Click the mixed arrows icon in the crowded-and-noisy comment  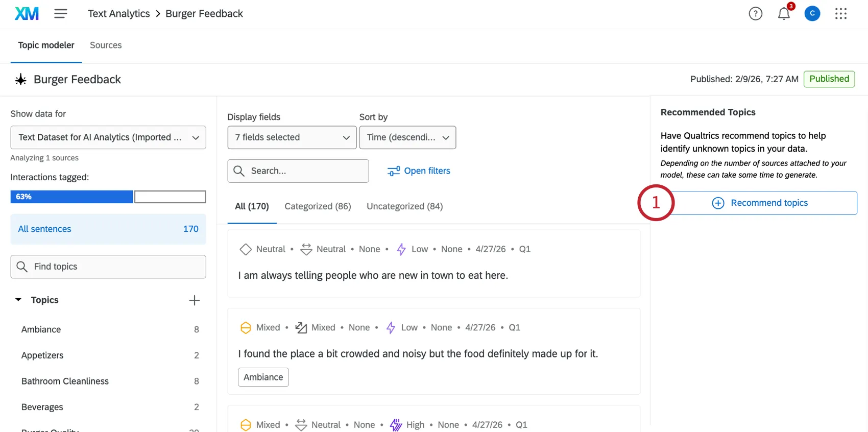[x=301, y=328]
